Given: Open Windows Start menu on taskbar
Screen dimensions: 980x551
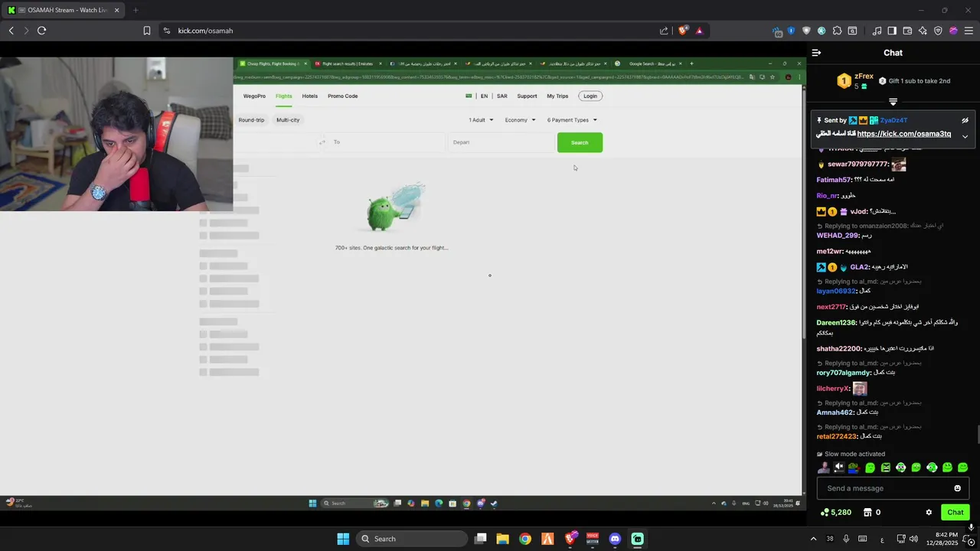Looking at the screenshot, I should click(343, 539).
